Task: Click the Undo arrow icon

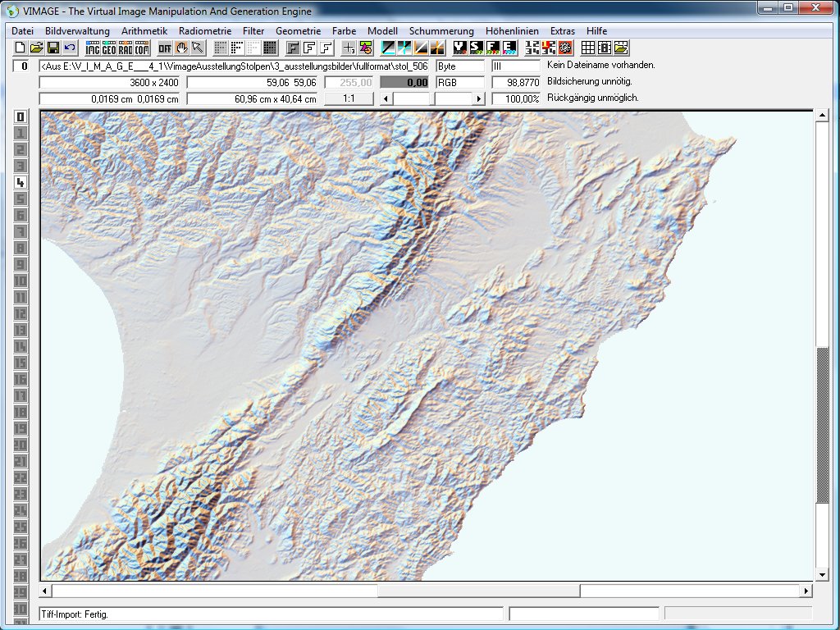Action: click(69, 48)
